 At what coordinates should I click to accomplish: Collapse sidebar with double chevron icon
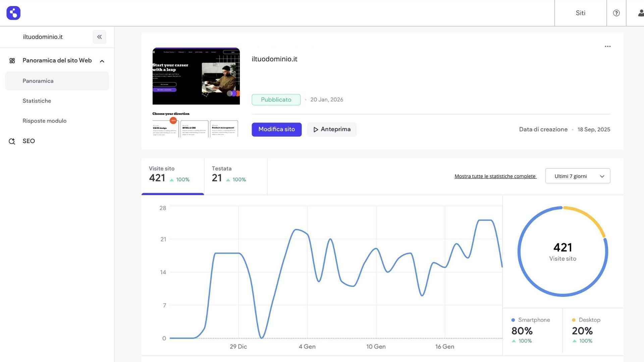[99, 37]
